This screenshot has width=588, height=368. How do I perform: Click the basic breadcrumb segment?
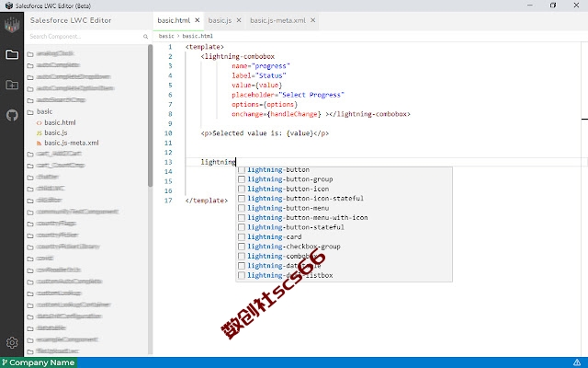coord(166,36)
